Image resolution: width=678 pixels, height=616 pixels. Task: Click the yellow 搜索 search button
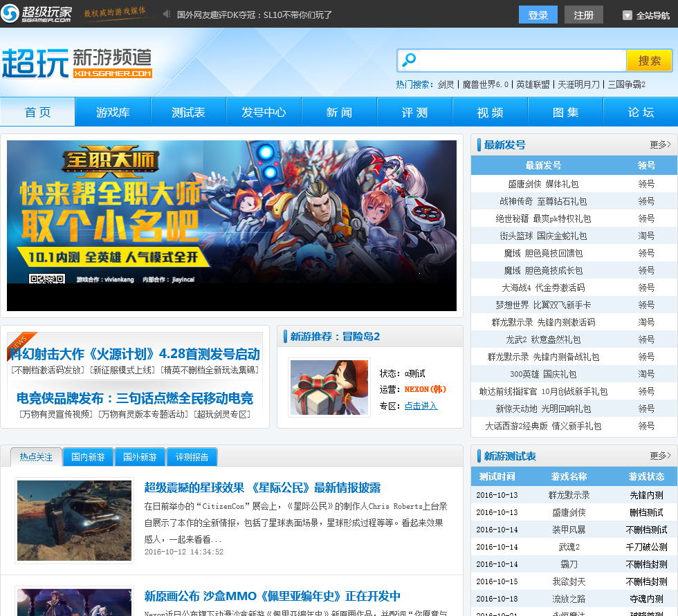tap(649, 60)
